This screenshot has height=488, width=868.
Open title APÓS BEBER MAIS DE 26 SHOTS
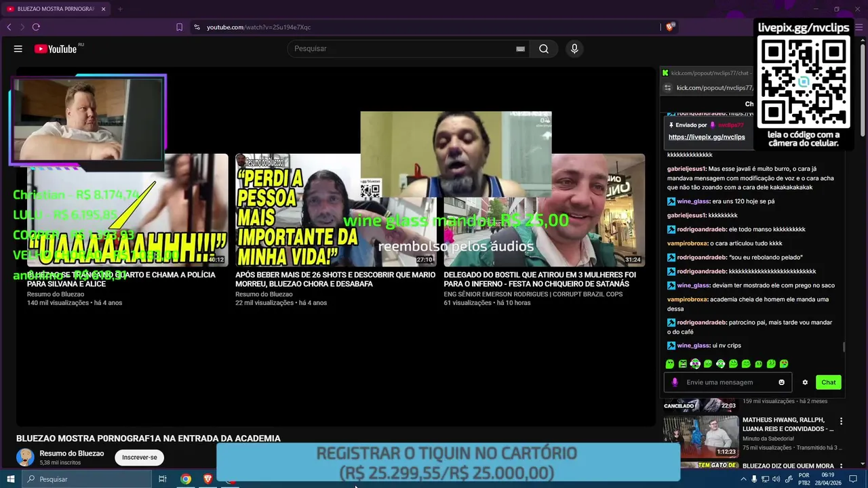click(335, 279)
